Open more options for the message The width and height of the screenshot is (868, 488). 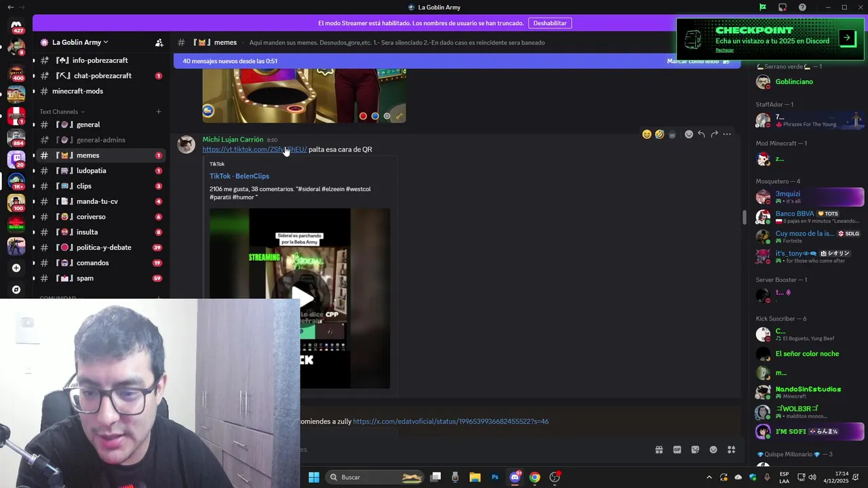[x=727, y=134]
